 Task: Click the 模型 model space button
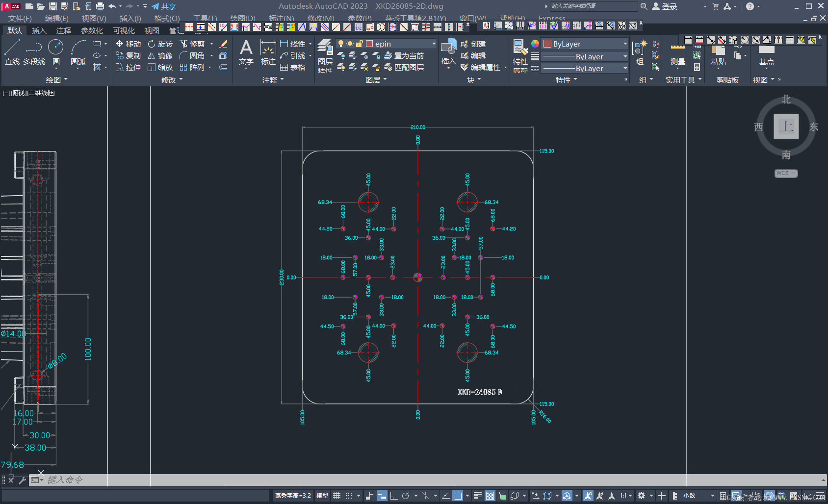pos(322,496)
